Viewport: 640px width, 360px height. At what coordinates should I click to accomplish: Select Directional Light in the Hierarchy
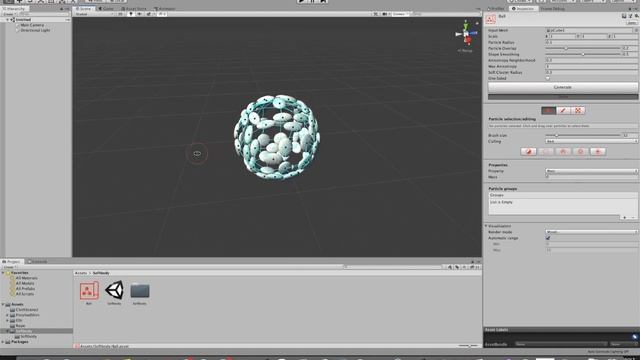pos(35,30)
